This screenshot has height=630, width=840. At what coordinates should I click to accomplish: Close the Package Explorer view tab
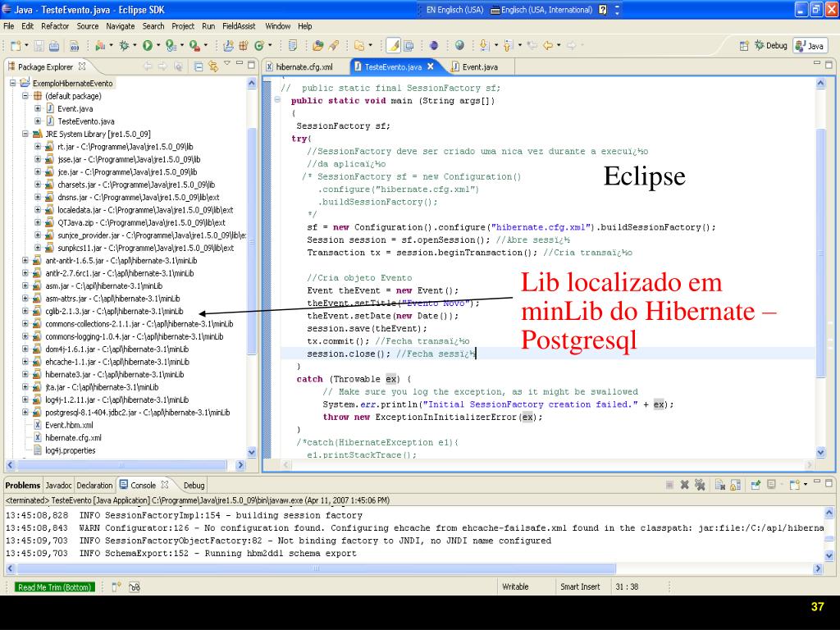pos(82,66)
